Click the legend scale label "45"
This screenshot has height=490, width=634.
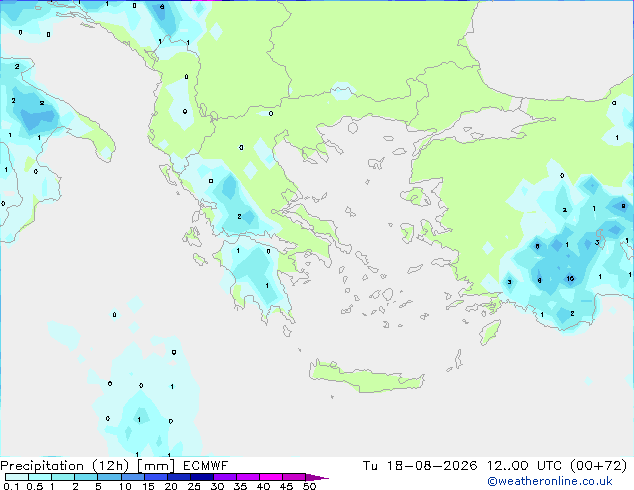tap(287, 486)
